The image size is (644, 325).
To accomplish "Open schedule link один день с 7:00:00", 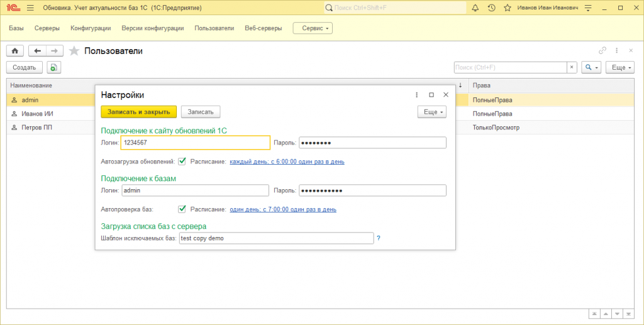I will click(283, 209).
